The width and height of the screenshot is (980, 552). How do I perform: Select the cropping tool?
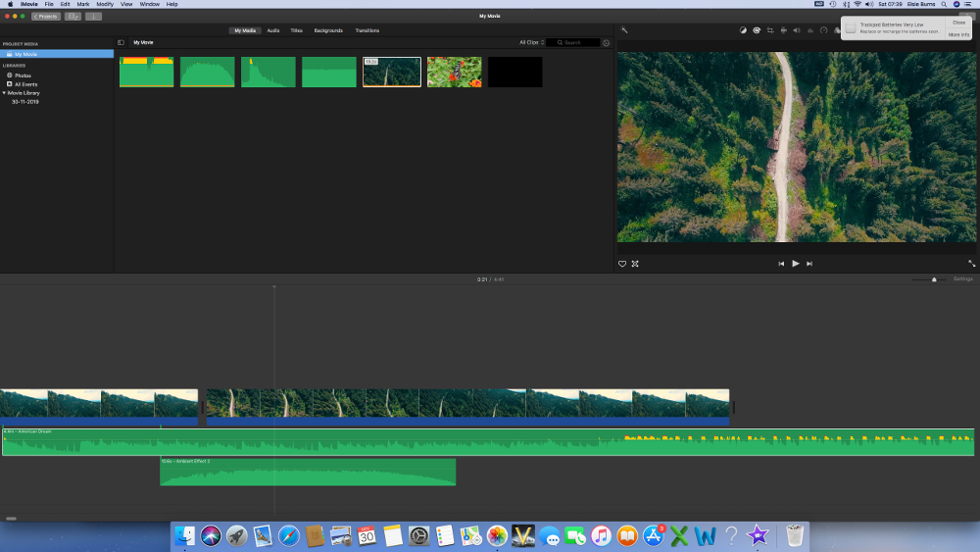pos(769,30)
